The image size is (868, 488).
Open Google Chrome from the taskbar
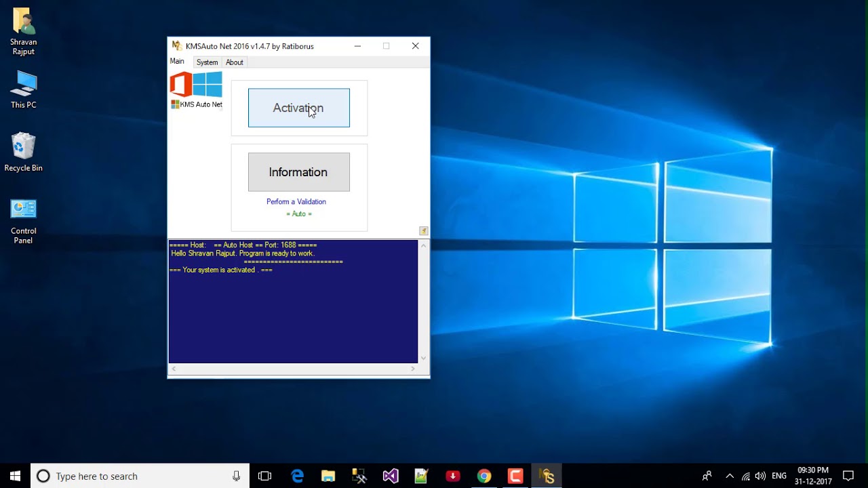(484, 476)
